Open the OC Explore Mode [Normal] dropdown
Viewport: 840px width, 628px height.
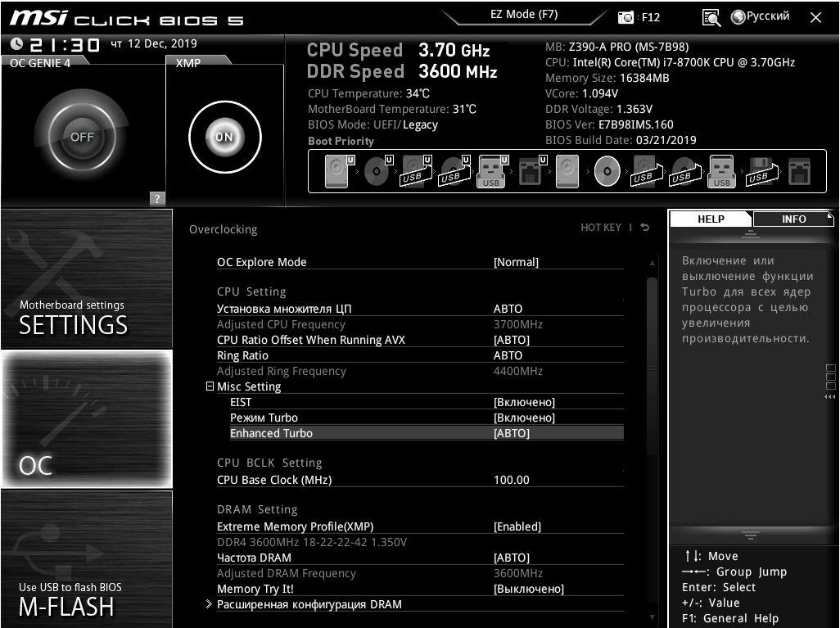[516, 262]
